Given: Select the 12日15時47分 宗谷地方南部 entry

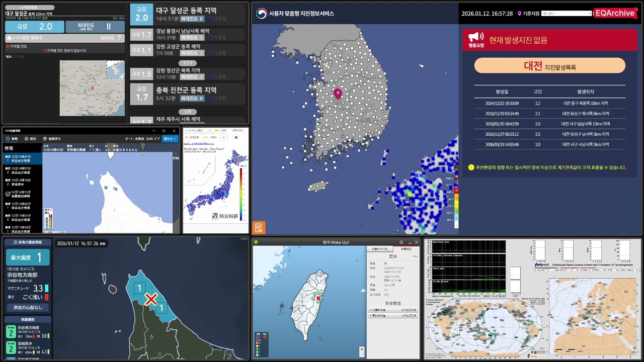Looking at the screenshot, I should 23,158.
